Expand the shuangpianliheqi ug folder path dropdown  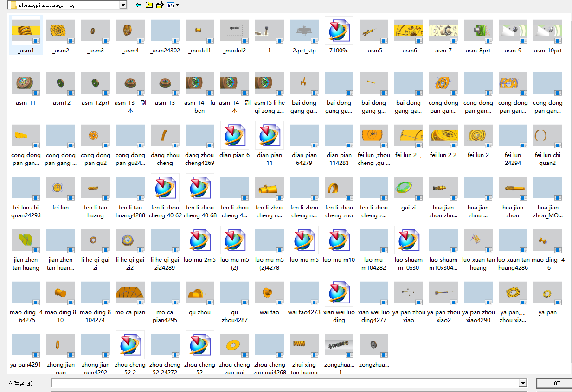[x=123, y=5]
